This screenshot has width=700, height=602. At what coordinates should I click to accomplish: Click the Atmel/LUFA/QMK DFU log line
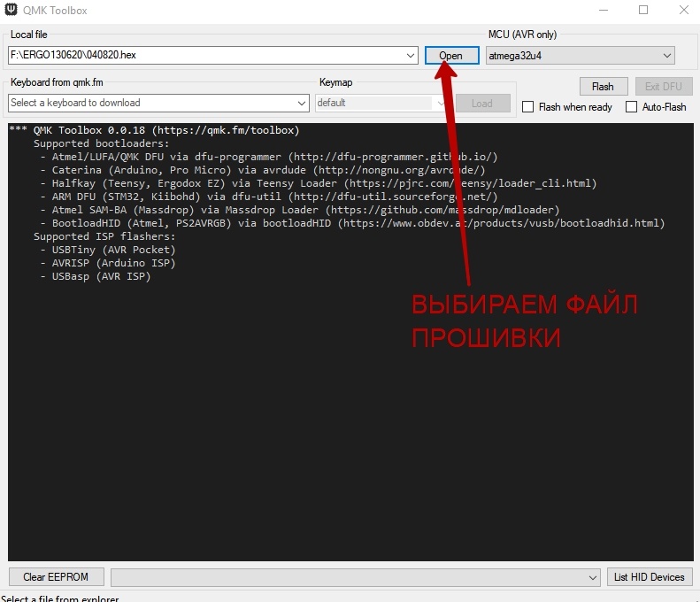point(269,157)
